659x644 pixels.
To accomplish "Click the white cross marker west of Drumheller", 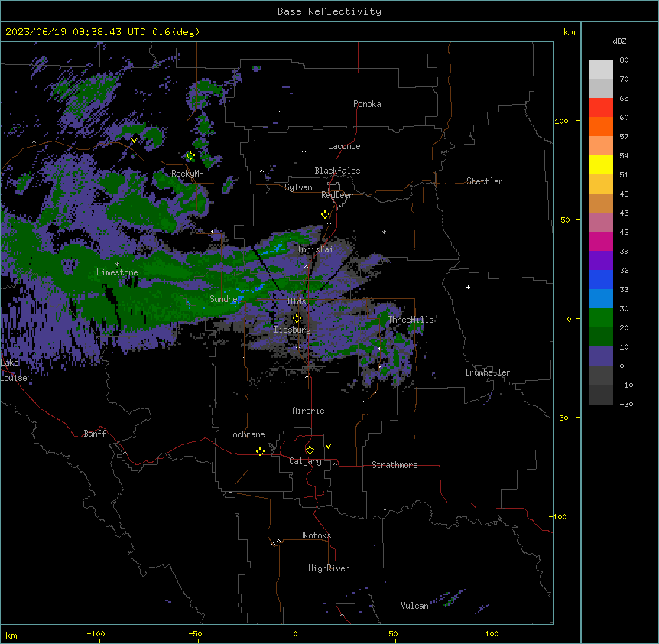I will pos(468,287).
